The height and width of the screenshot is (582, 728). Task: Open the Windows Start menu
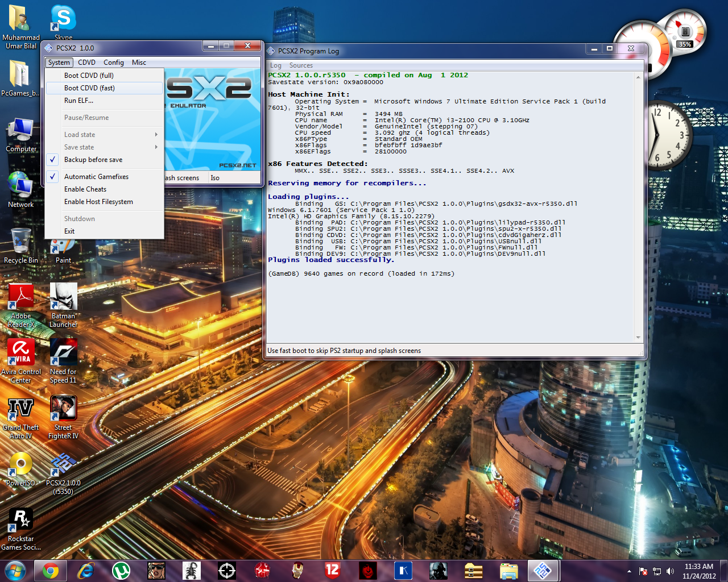[15, 570]
